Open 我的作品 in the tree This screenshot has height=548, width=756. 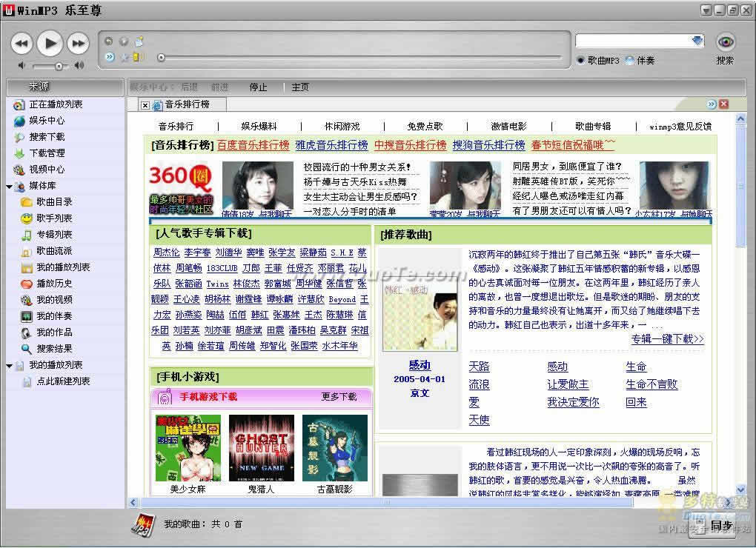(x=54, y=333)
